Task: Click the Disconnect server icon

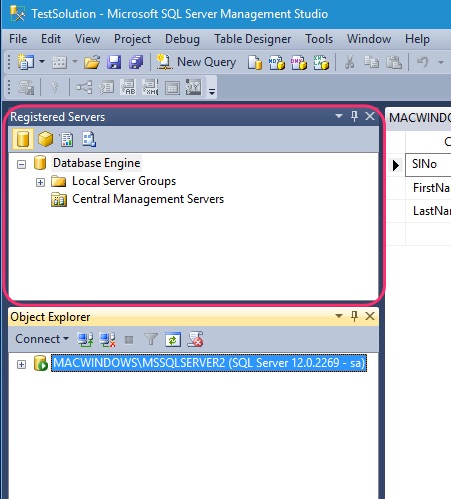Action: [x=107, y=340]
